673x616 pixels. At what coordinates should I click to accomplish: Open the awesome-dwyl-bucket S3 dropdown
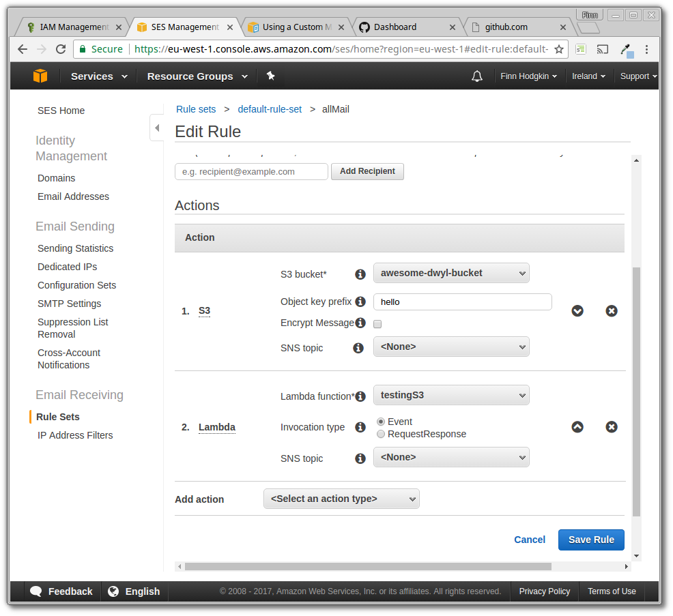point(451,273)
